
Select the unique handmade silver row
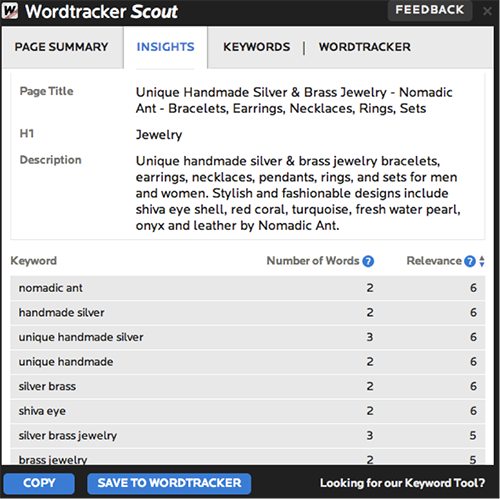click(x=248, y=337)
